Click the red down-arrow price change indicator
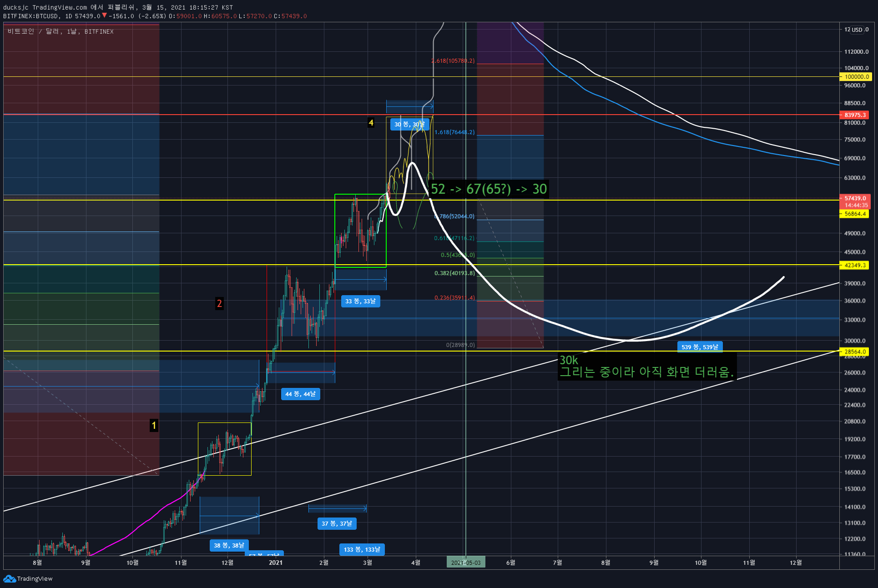Screen dimensions: 878x588 tap(104, 15)
